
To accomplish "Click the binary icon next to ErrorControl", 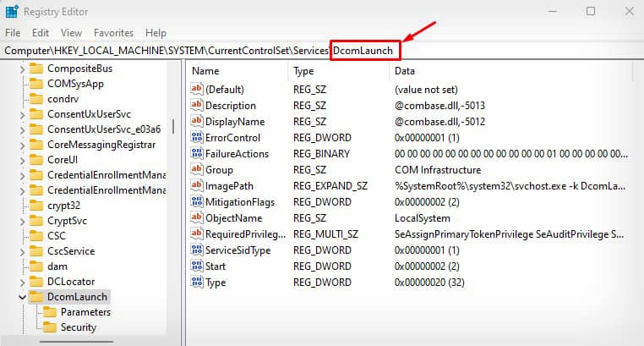I will click(197, 137).
